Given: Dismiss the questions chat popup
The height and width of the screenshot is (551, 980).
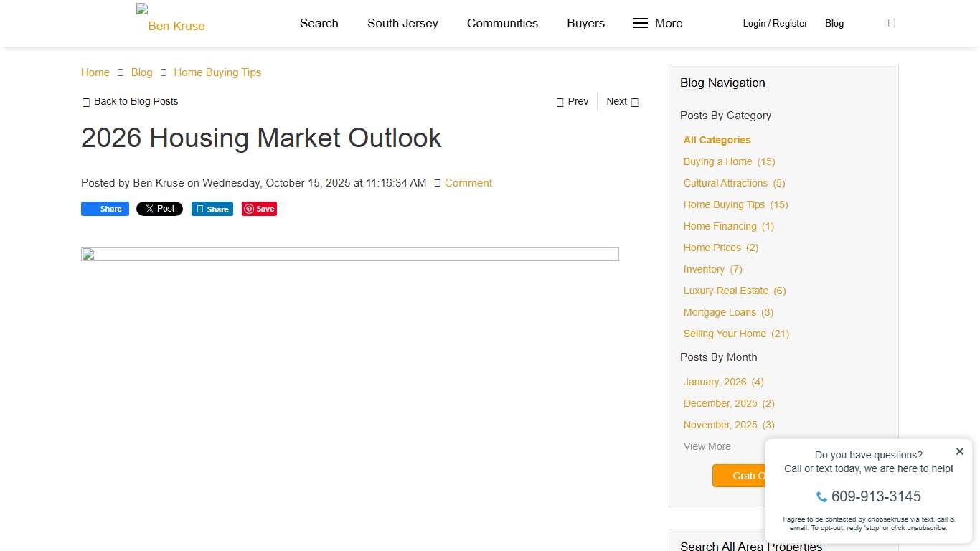Looking at the screenshot, I should (x=959, y=451).
